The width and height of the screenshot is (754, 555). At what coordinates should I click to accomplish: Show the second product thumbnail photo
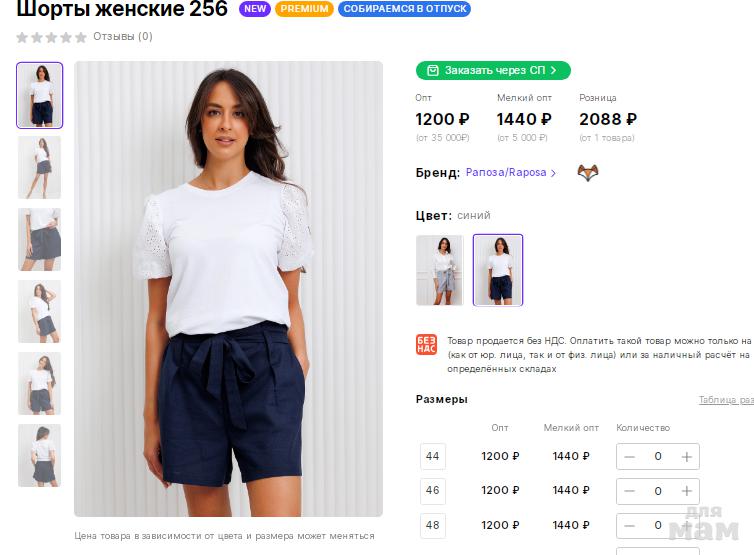[39, 167]
